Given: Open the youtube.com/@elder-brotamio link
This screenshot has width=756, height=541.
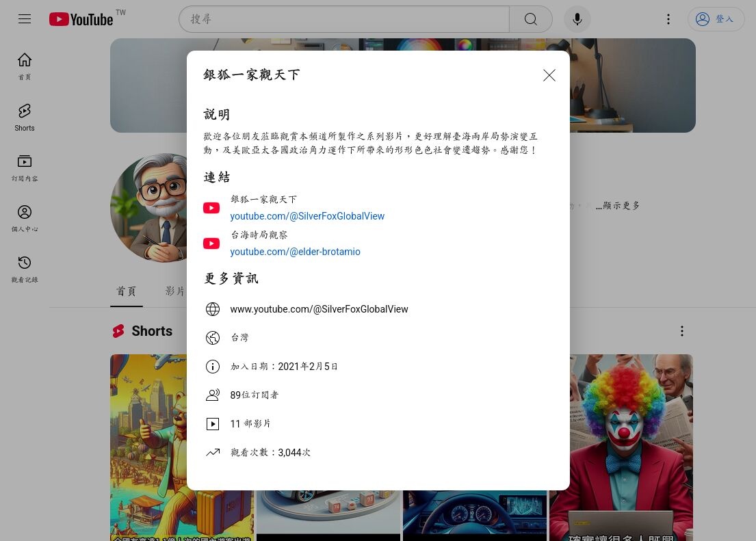Looking at the screenshot, I should pos(295,252).
